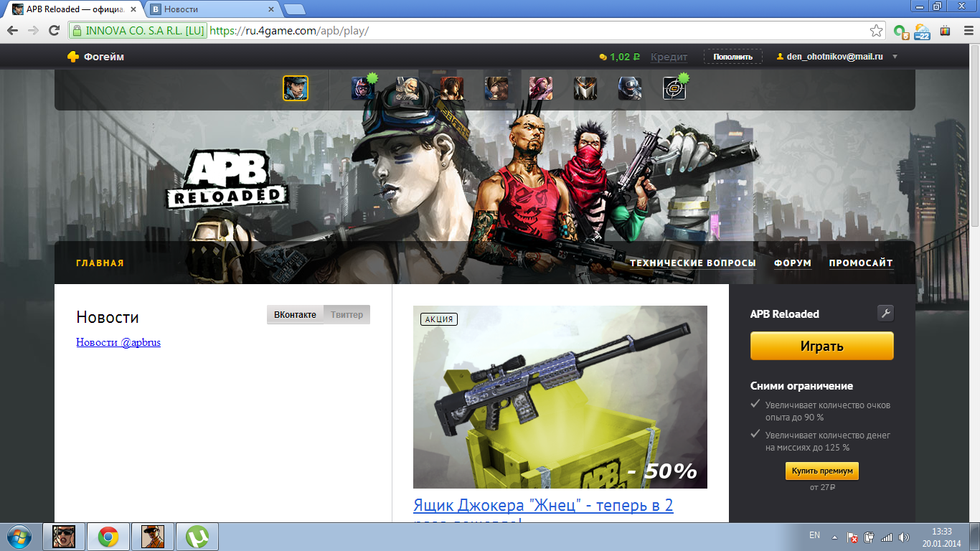Screen dimensions: 980x551
Task: Close the APB Reloaded browser tab
Action: point(133,9)
